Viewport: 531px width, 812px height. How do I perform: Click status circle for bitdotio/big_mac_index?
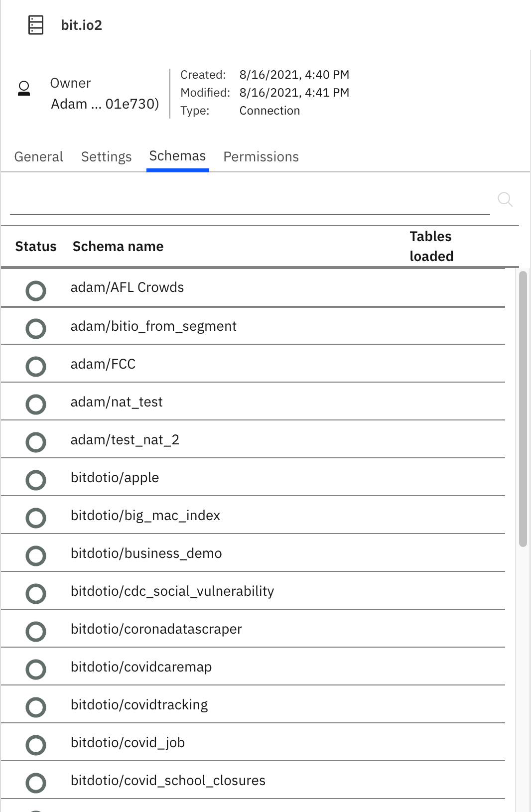[36, 518]
